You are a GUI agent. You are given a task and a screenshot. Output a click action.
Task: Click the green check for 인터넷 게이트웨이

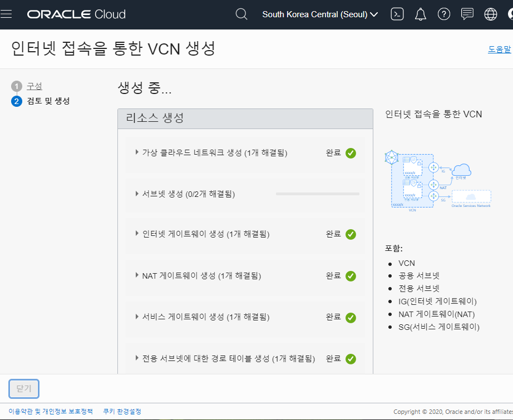(x=351, y=234)
